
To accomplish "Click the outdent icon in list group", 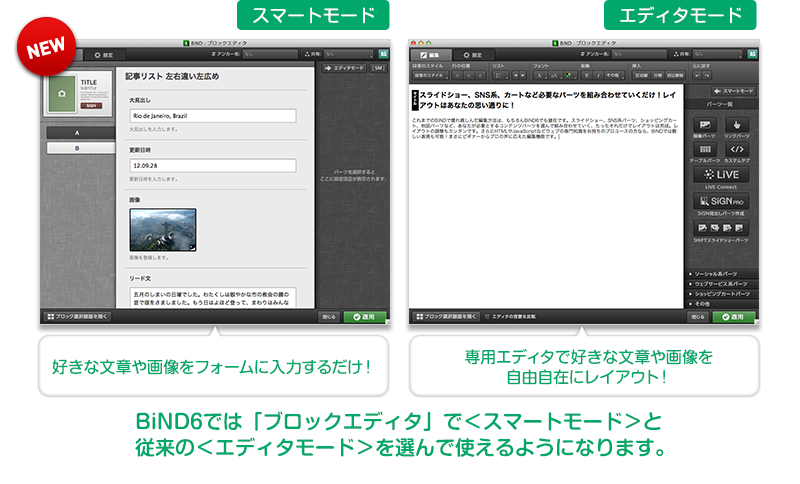I will (x=515, y=75).
